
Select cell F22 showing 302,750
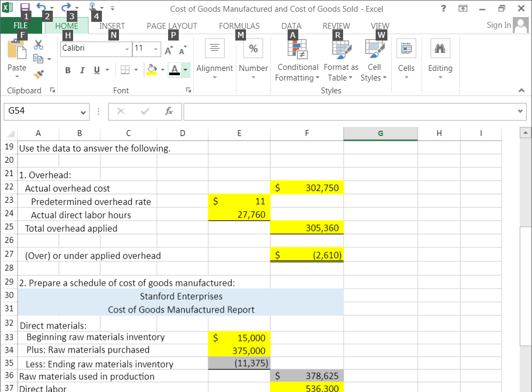click(x=307, y=187)
